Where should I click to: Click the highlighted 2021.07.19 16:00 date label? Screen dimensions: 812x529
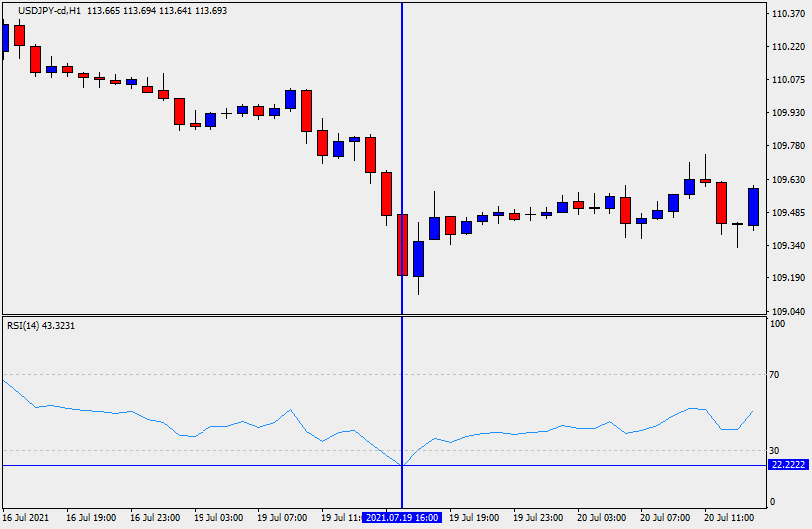(403, 518)
